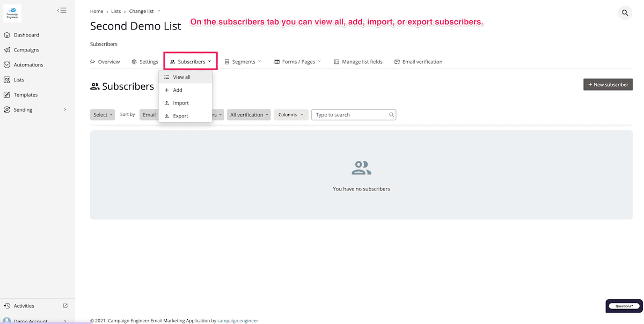The height and width of the screenshot is (324, 644).
Task: Click the Campaign Engineer logo
Action: click(x=12, y=13)
